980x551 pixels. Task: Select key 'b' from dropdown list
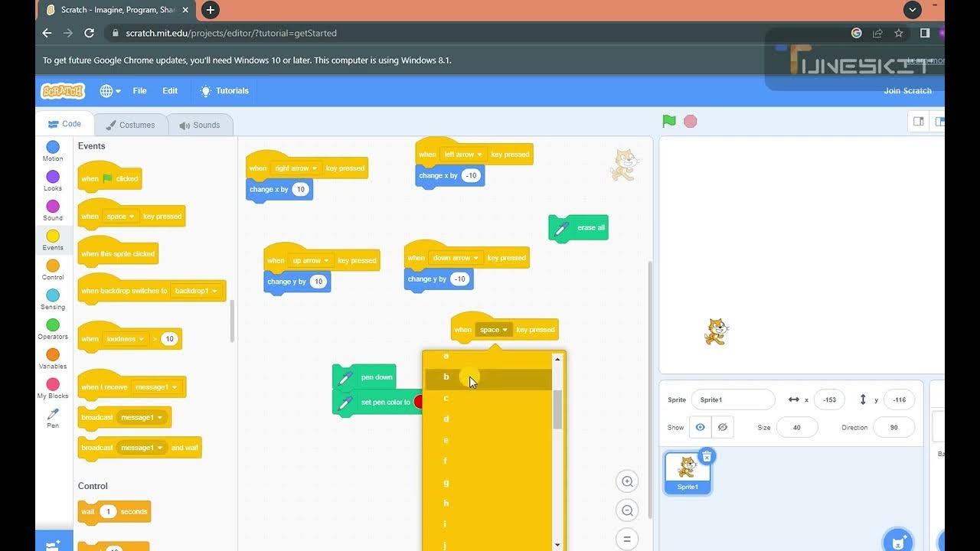[x=488, y=377]
